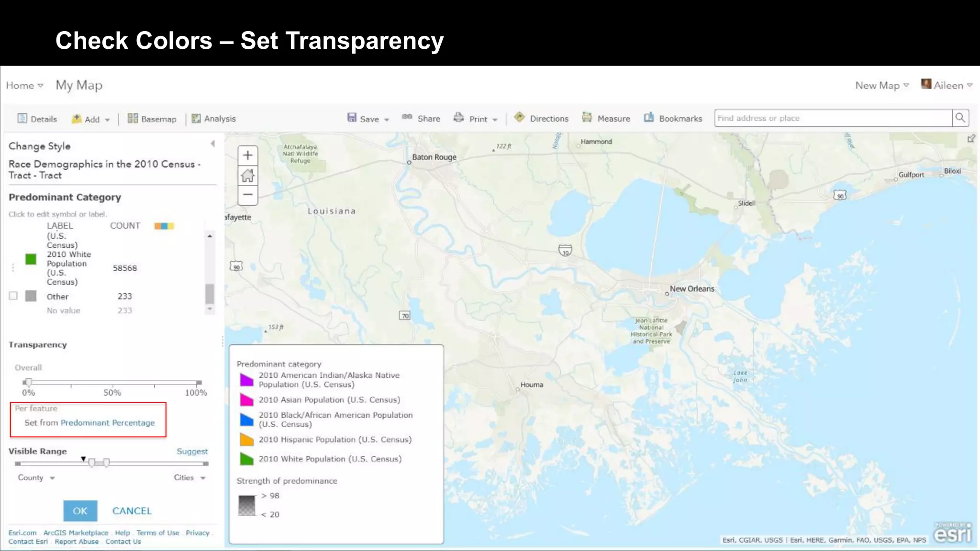This screenshot has width=980, height=551.
Task: Click the Baton Rouge map label
Action: (x=434, y=157)
